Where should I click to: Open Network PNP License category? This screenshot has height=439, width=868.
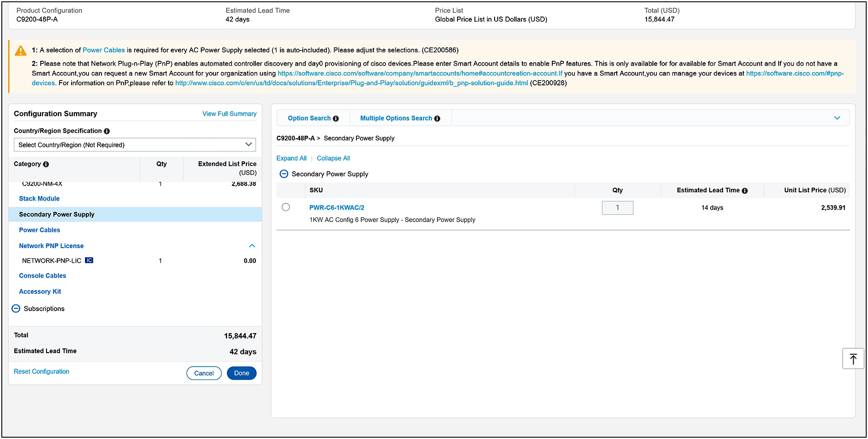51,246
